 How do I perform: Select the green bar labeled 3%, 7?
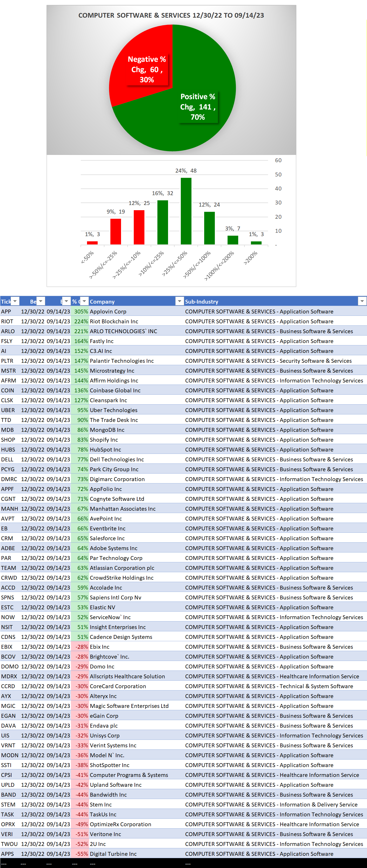[233, 240]
